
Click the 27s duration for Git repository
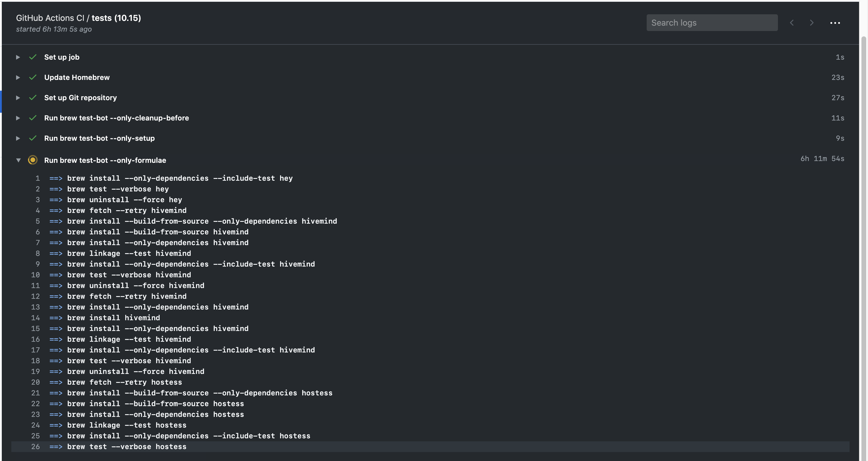click(838, 98)
